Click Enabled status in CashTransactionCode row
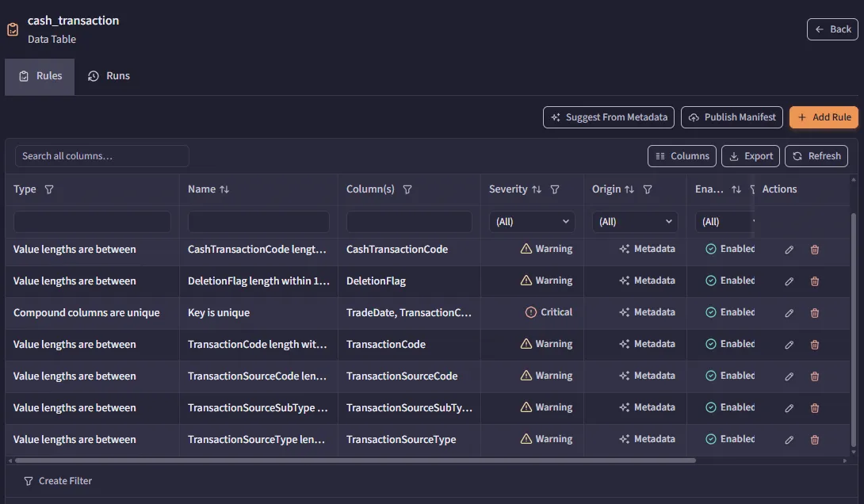This screenshot has height=504, width=864. click(x=730, y=249)
